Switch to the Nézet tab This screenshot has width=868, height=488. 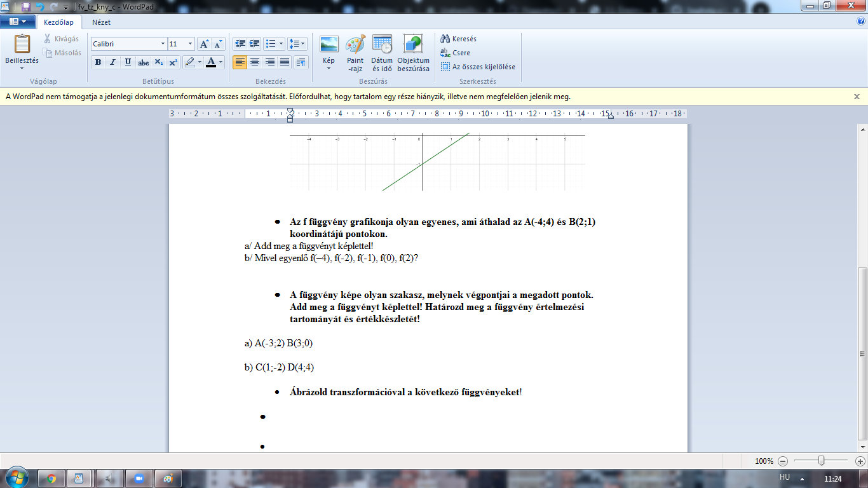click(x=101, y=22)
